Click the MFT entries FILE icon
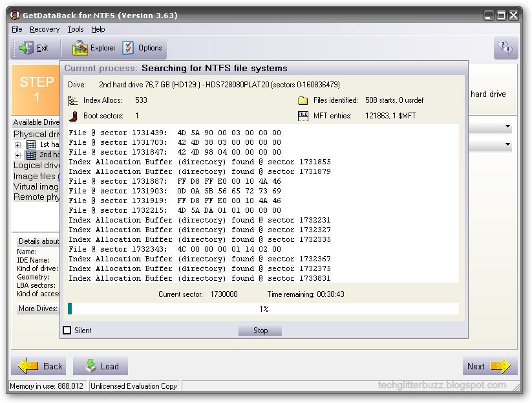Screen dimensions: 532x403 coord(302,116)
